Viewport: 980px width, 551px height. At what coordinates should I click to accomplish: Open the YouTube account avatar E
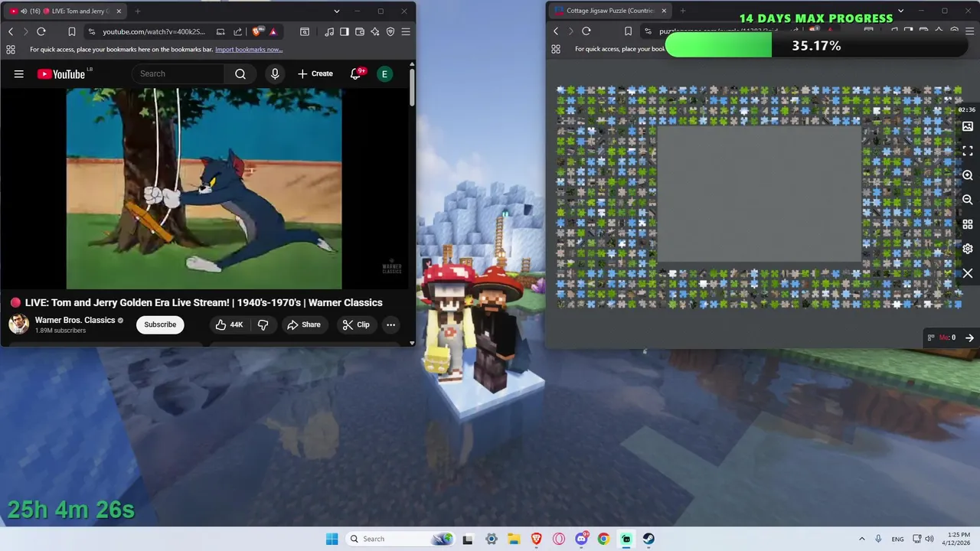(x=384, y=73)
